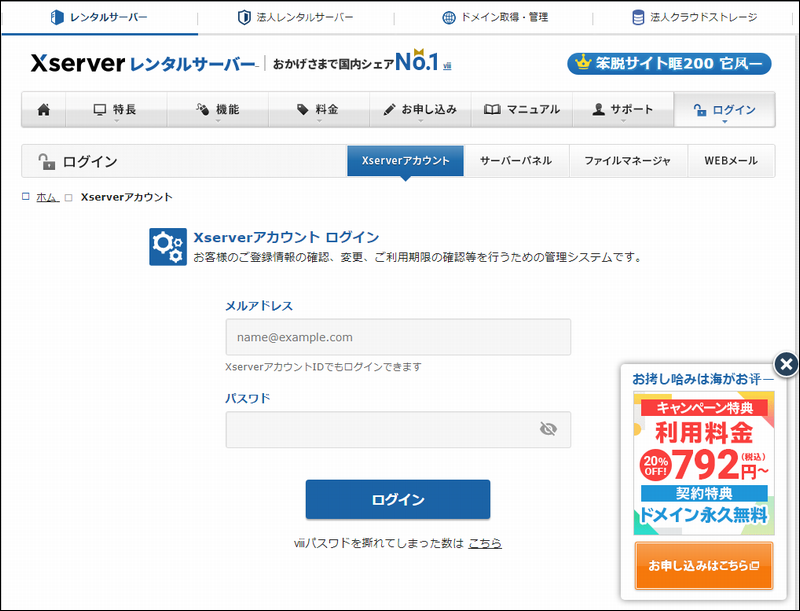Image resolution: width=800 pixels, height=611 pixels.
Task: Switch to the WEBメール tab
Action: (730, 161)
